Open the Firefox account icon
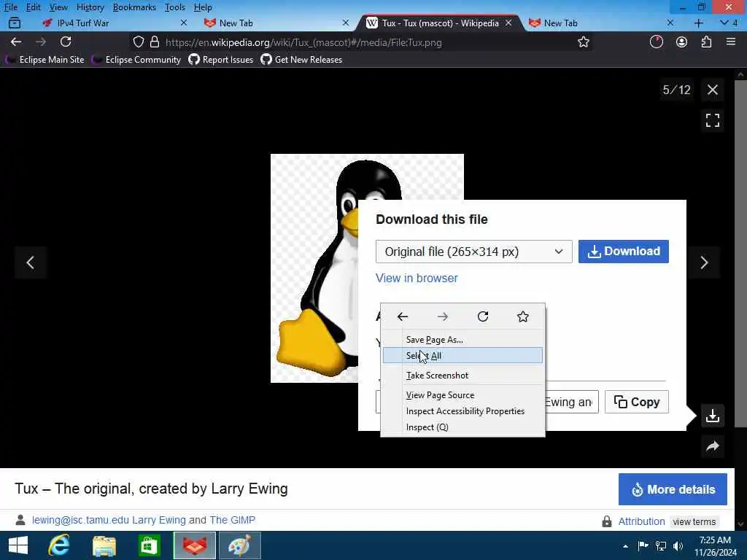 682,42
